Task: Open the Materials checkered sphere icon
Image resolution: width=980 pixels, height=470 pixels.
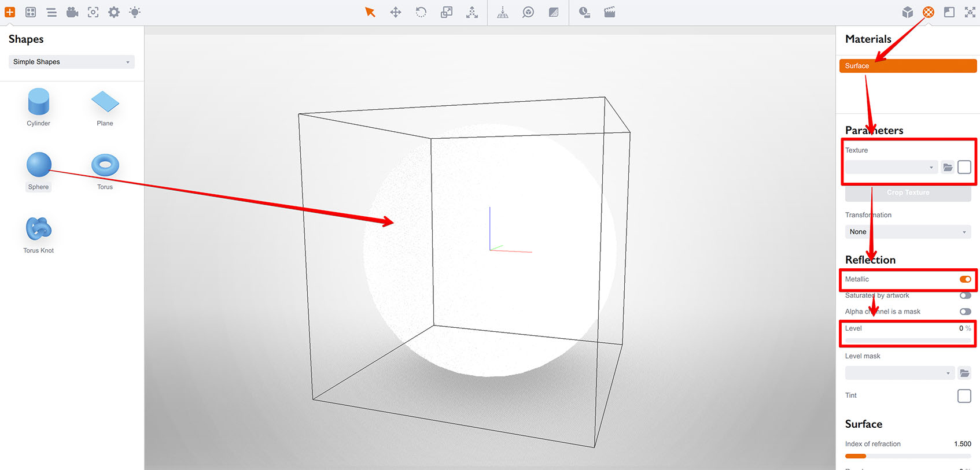Action: click(928, 12)
